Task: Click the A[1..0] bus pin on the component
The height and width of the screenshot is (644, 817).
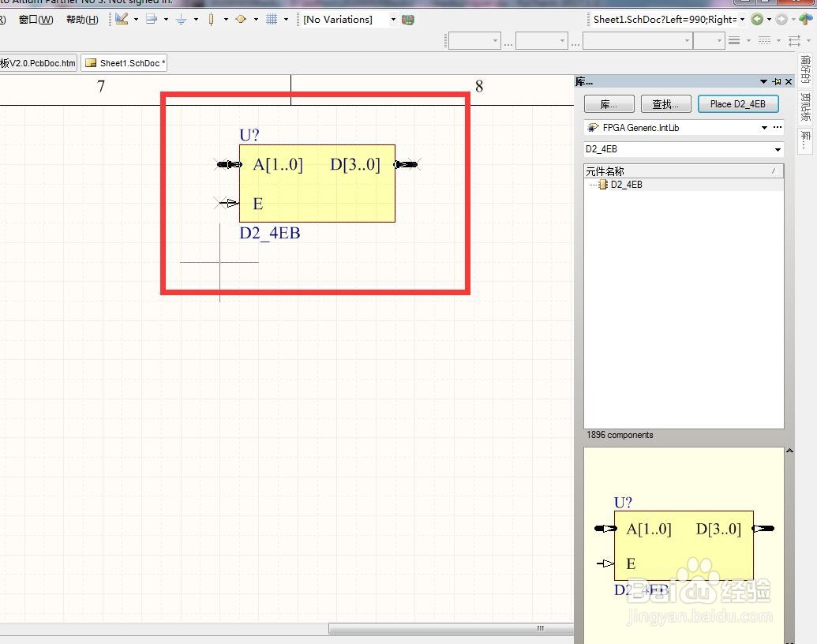Action: click(230, 165)
